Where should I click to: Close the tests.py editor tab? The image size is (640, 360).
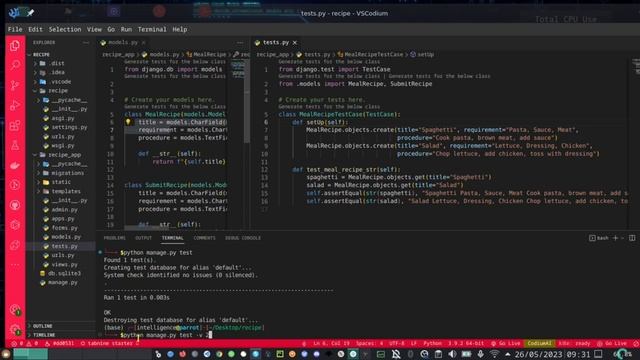tap(295, 42)
